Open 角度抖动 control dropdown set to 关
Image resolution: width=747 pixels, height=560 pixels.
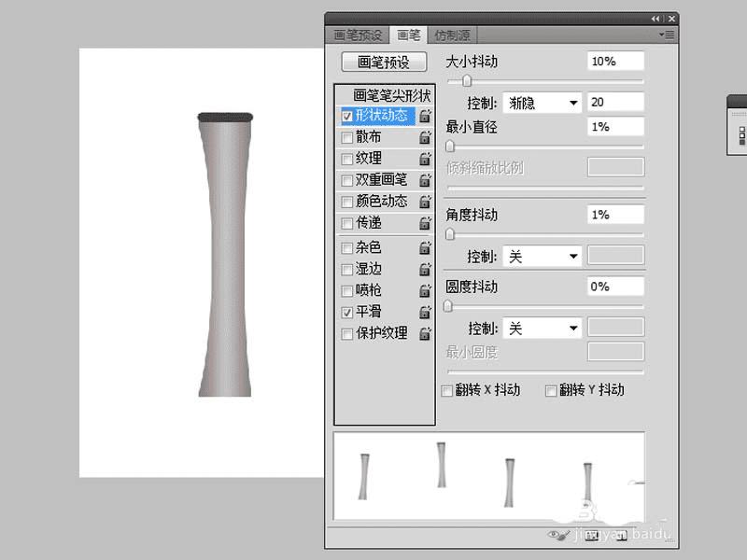click(x=543, y=256)
